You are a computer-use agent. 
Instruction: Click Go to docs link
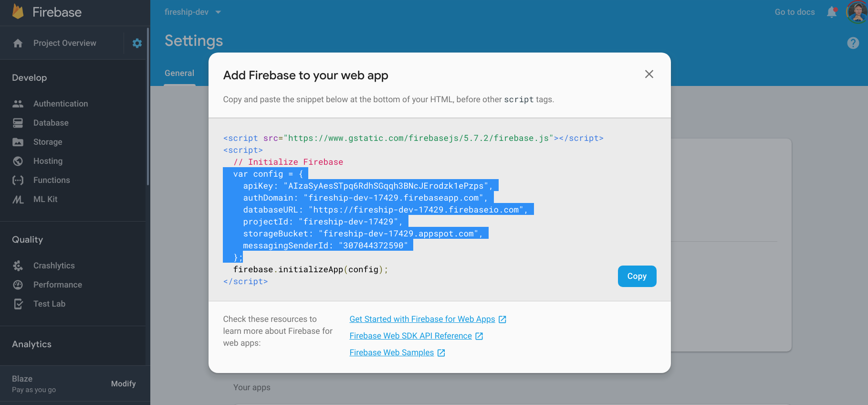(795, 12)
